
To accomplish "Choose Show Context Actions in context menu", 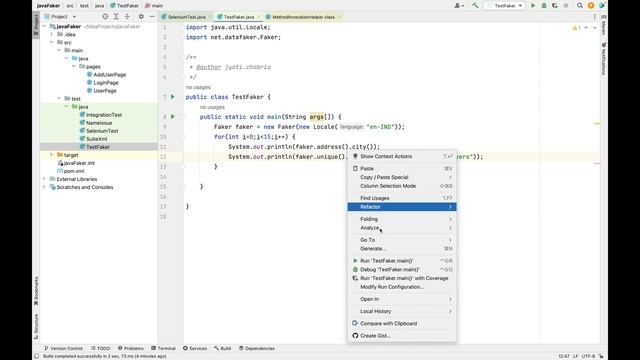I will coord(402,156).
